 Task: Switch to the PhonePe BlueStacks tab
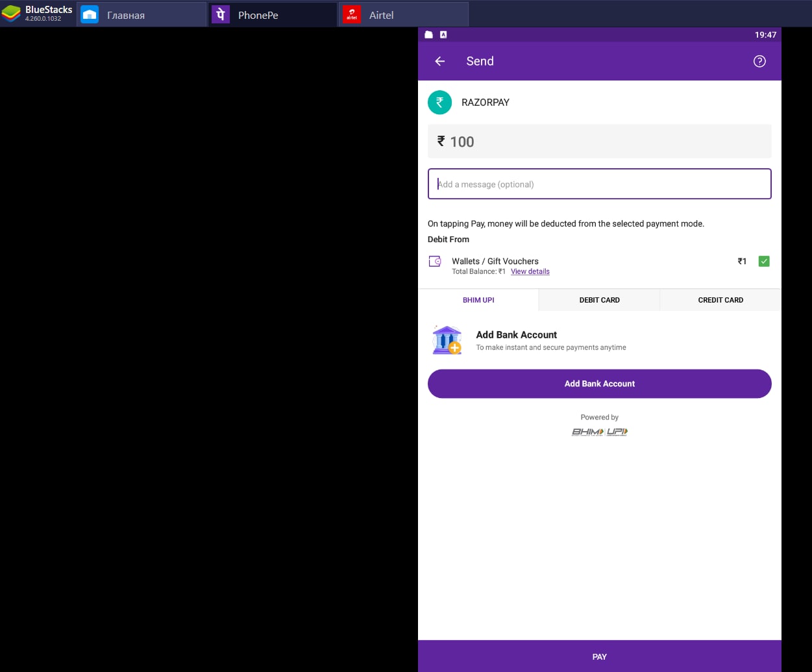(273, 14)
